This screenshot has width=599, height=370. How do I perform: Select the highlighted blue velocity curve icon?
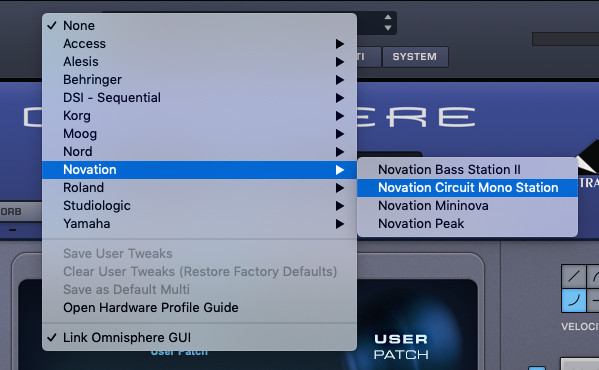tap(573, 300)
